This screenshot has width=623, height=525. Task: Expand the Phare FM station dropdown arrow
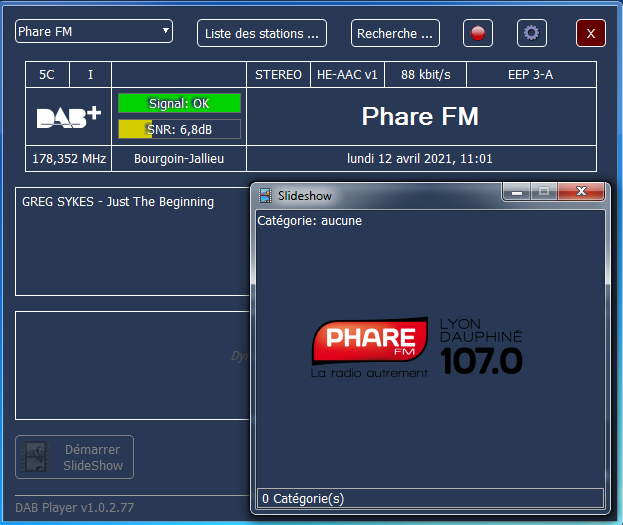166,31
